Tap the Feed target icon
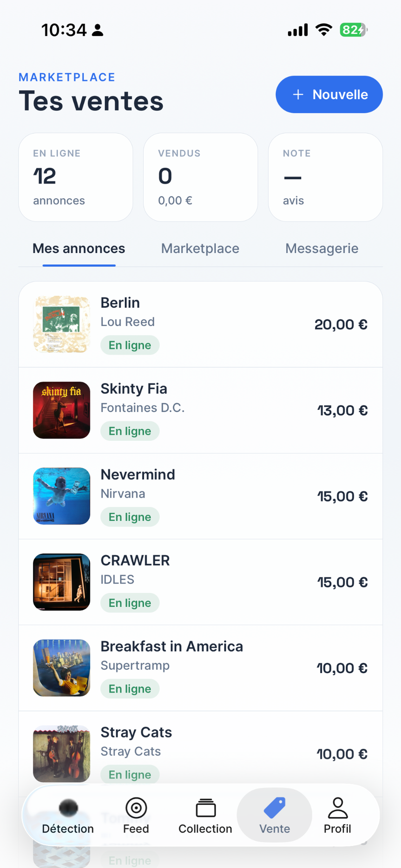Screen dimensions: 401x868 click(x=136, y=808)
